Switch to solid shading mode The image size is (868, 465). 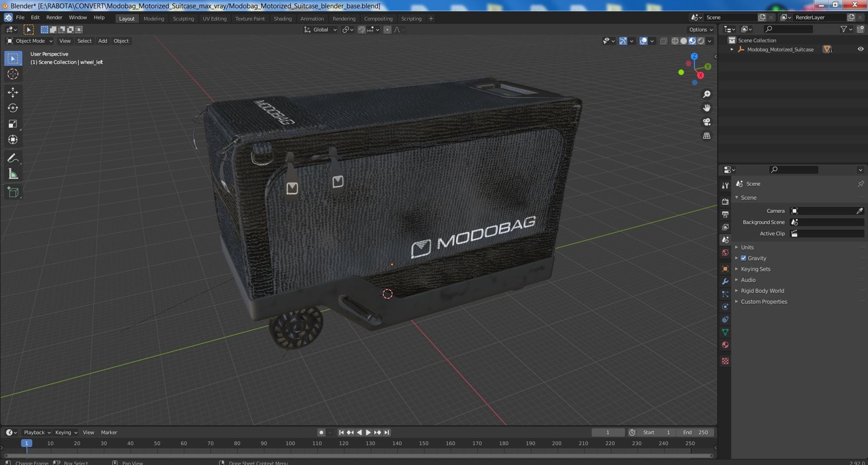(x=684, y=41)
